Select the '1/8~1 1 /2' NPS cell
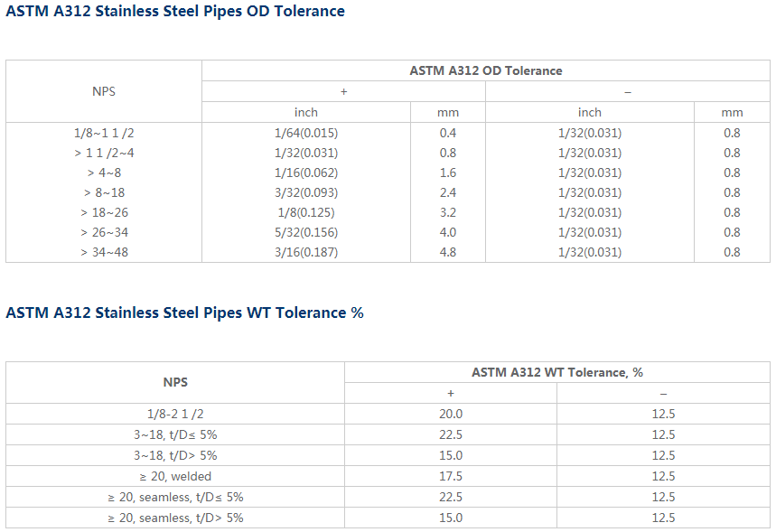 [104, 133]
